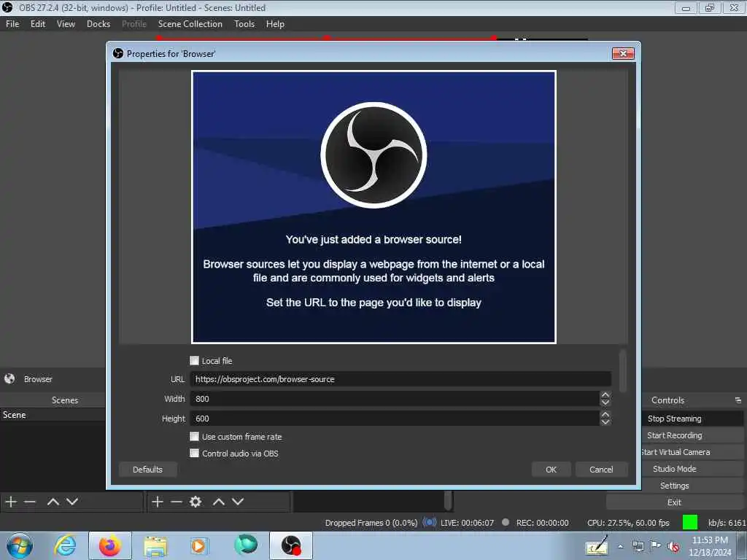747x560 pixels.
Task: Click the Controls dock pop-out icon
Action: 738,400
